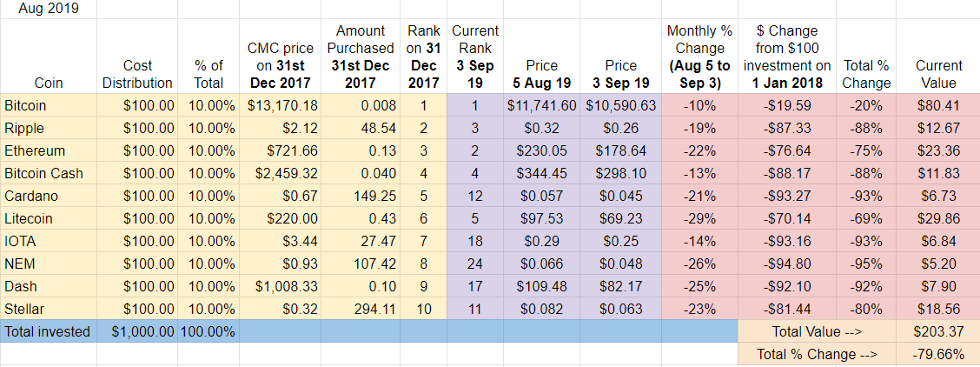Screen dimensions: 980x367
Task: Select the 'Stellar' coin name cell
Action: 48,308
